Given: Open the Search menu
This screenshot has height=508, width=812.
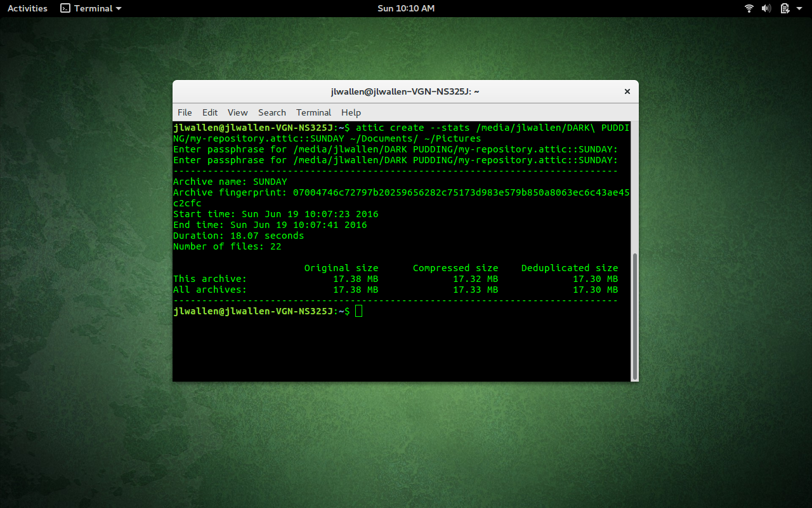Looking at the screenshot, I should tap(272, 112).
